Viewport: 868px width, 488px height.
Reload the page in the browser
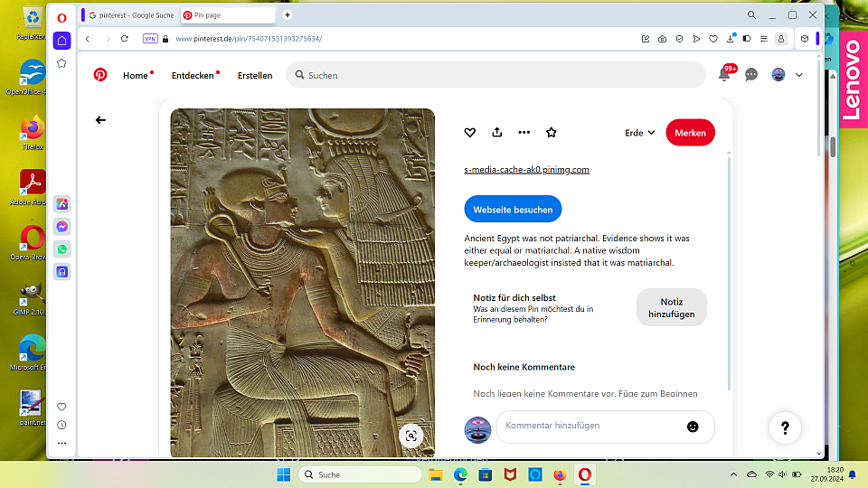click(x=125, y=39)
